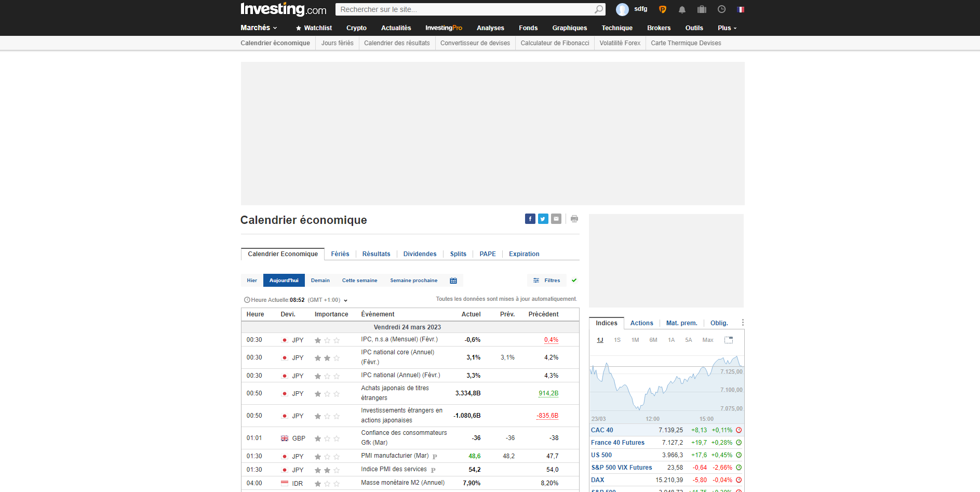The image size is (980, 492).
Task: Open IPC national core (Annuel) event
Action: click(x=397, y=357)
